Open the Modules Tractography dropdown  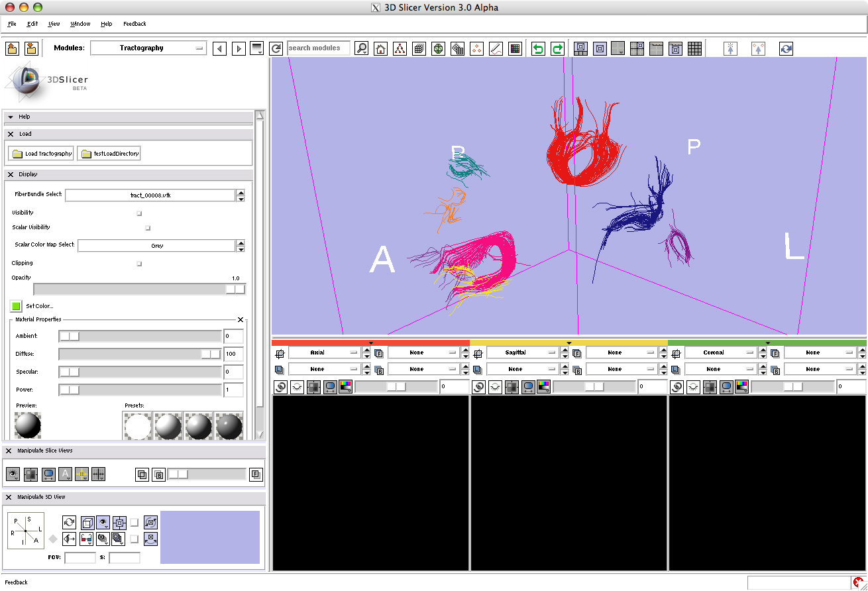point(148,48)
